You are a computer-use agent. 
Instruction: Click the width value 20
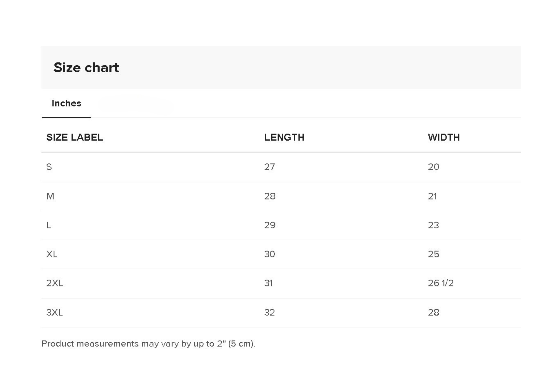click(x=434, y=167)
